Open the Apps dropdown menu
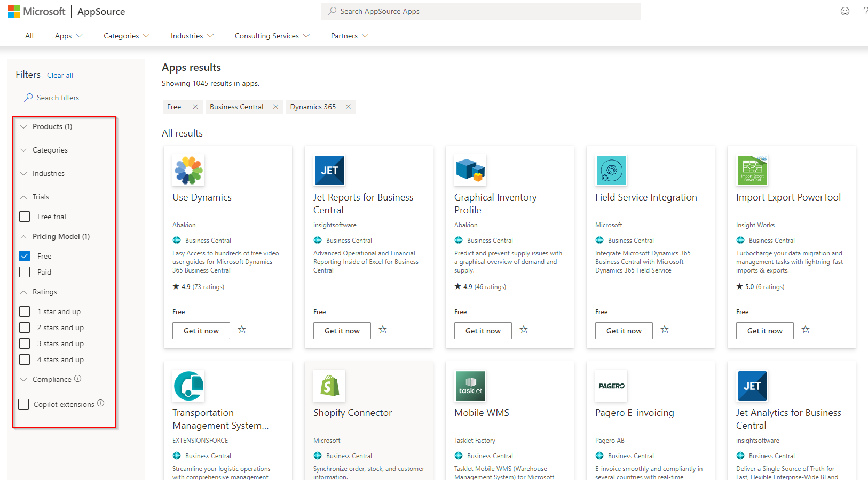868x480 pixels. click(x=68, y=36)
